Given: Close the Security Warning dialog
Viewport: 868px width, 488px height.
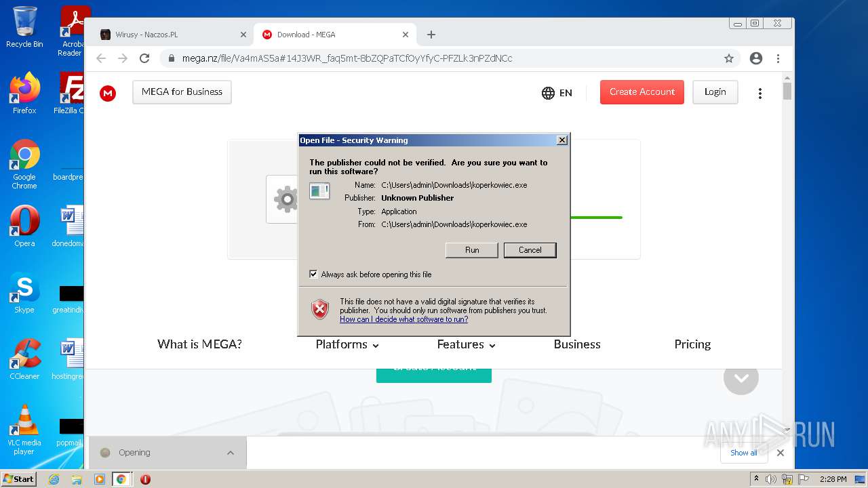Looking at the screenshot, I should coord(561,140).
